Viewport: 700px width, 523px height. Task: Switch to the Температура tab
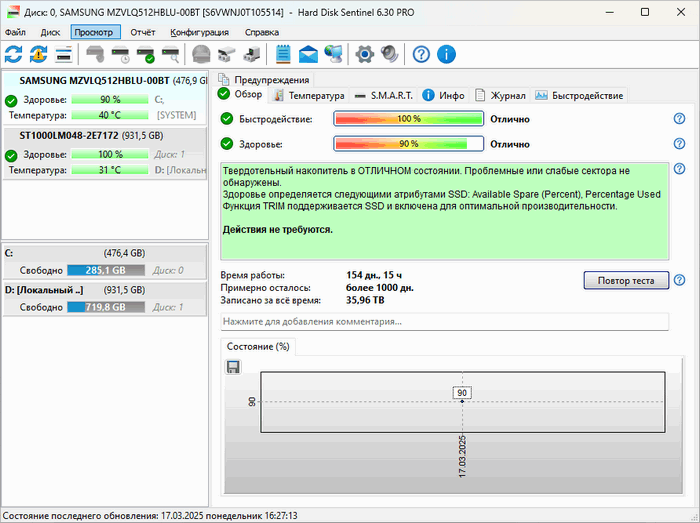[308, 96]
